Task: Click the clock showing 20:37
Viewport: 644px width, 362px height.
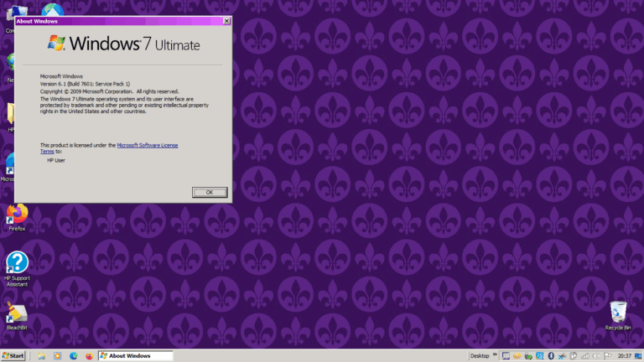Action: pyautogui.click(x=624, y=356)
